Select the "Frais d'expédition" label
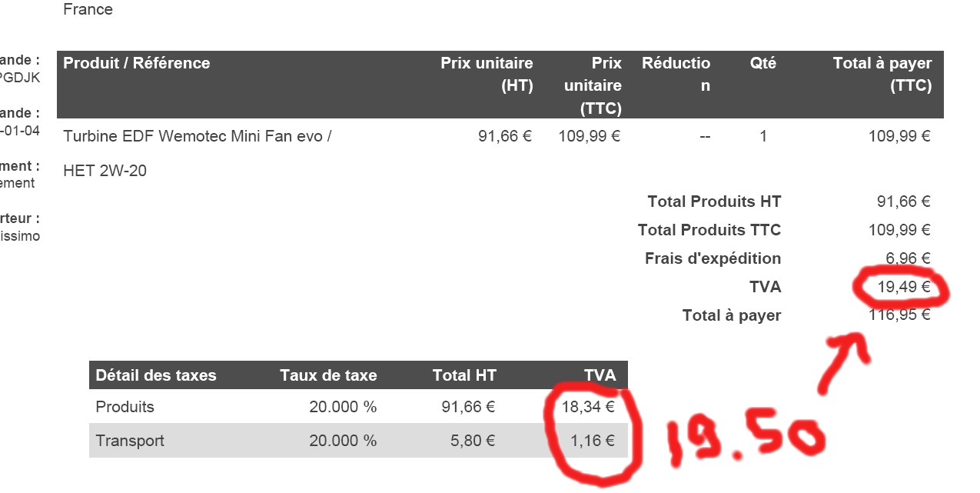Image resolution: width=980 pixels, height=493 pixels. point(713,258)
